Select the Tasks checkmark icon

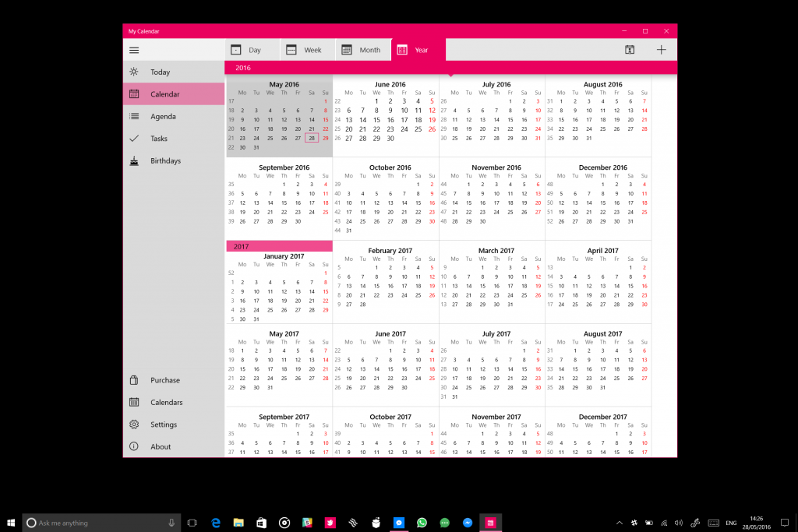click(x=134, y=138)
